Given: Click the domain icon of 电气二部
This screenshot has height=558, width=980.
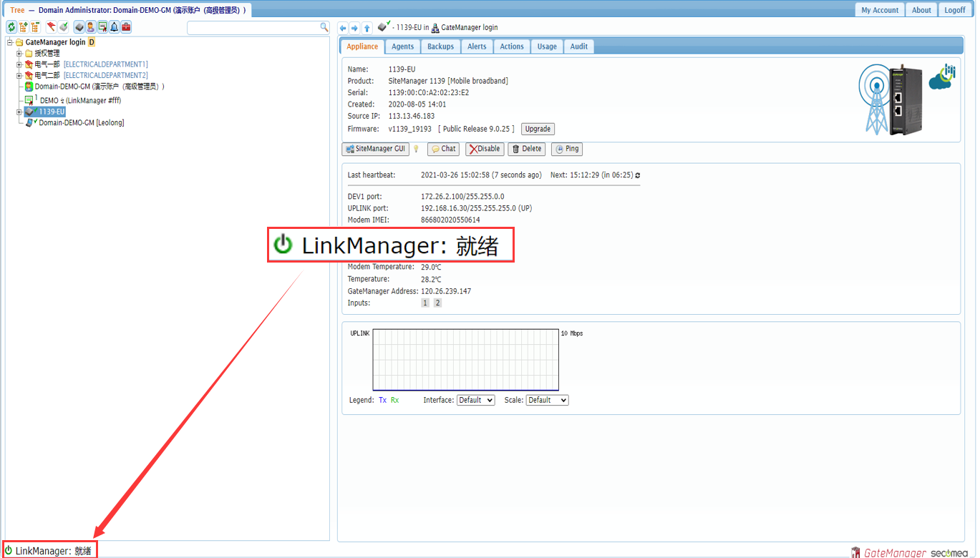Looking at the screenshot, I should click(x=29, y=75).
